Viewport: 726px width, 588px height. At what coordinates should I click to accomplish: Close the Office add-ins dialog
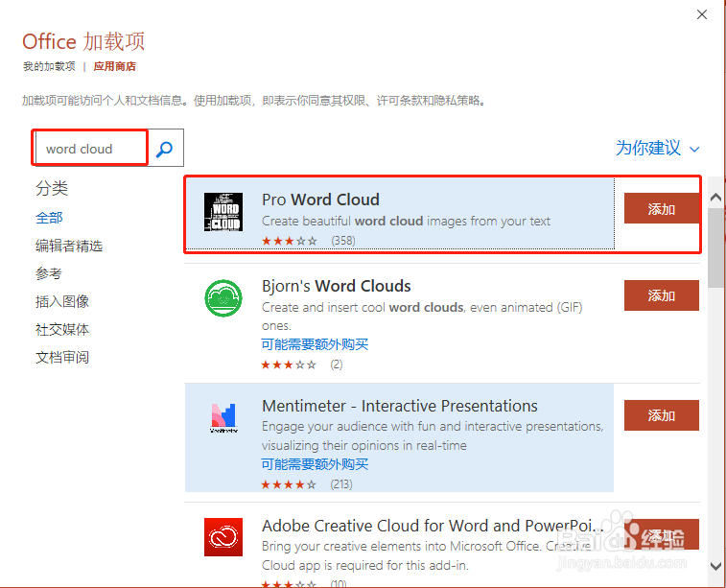[702, 14]
